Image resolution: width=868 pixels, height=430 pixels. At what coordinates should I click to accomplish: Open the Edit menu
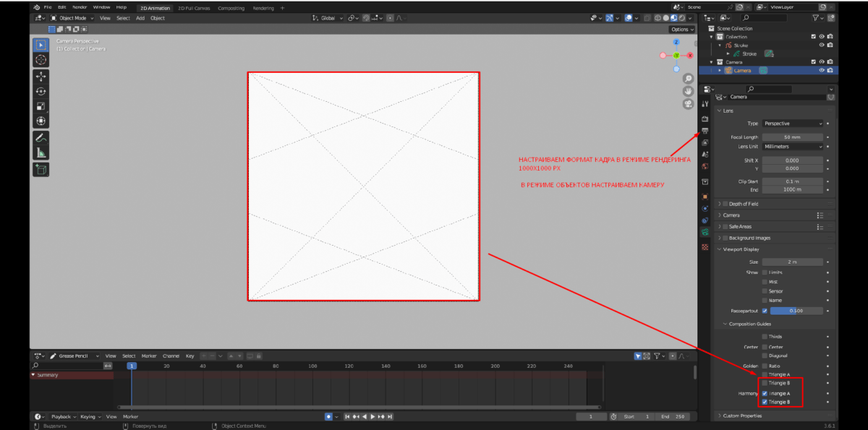(62, 7)
